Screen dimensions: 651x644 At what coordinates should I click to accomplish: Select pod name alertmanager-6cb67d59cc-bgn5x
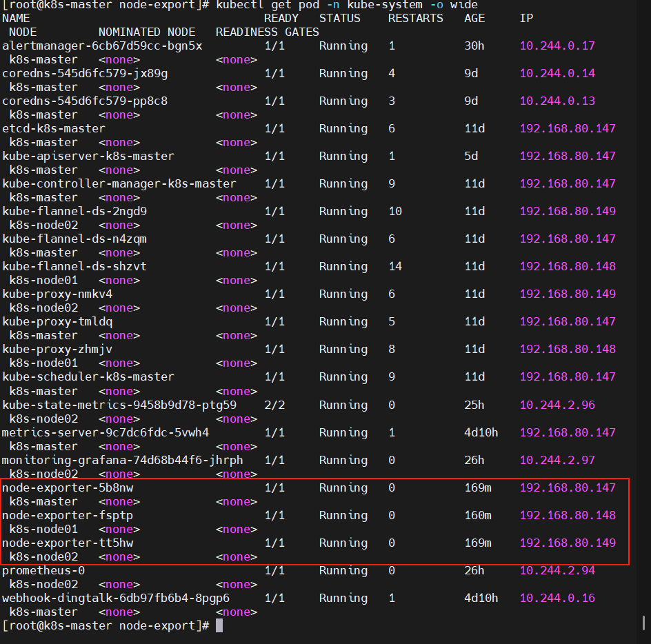102,46
